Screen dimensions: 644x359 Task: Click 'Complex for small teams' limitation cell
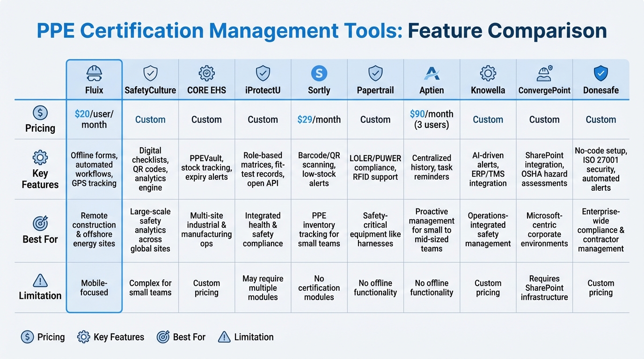point(150,287)
